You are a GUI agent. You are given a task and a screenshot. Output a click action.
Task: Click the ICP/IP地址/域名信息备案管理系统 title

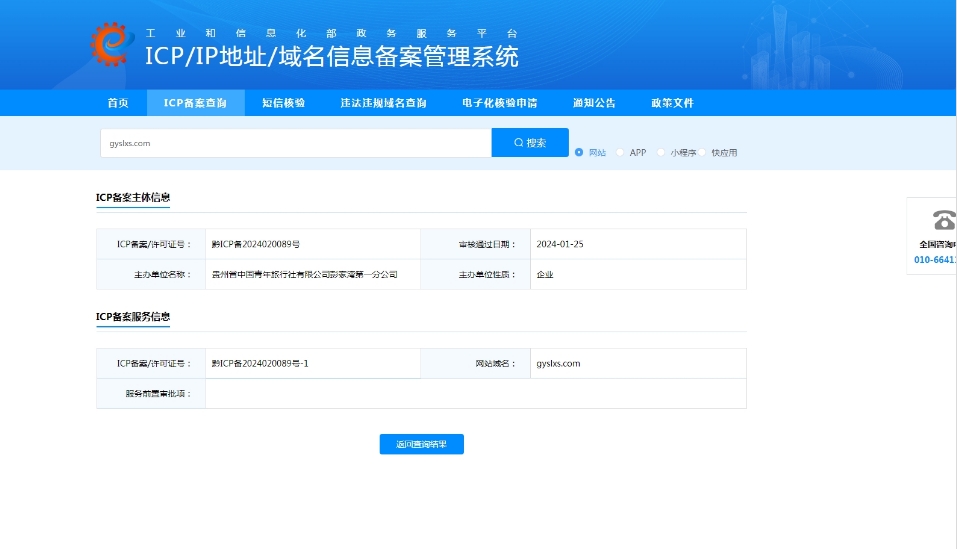point(332,57)
